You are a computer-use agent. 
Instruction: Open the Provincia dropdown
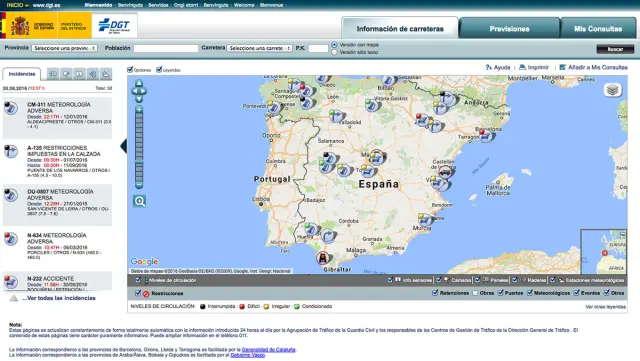coord(64,48)
